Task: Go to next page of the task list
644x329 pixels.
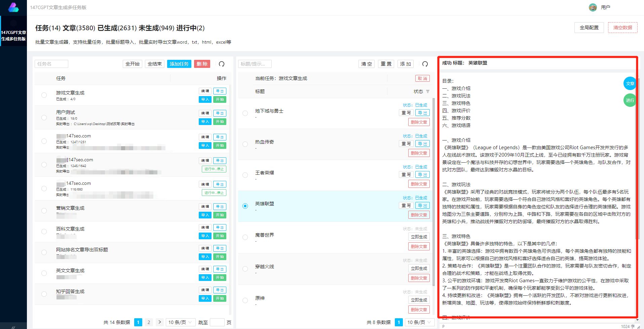Action: (x=160, y=322)
